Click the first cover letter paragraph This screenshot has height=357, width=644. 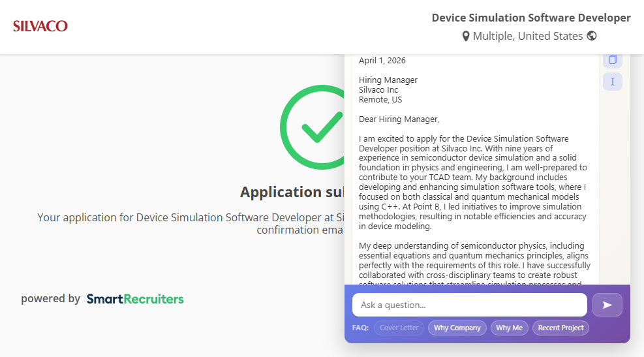(473, 183)
